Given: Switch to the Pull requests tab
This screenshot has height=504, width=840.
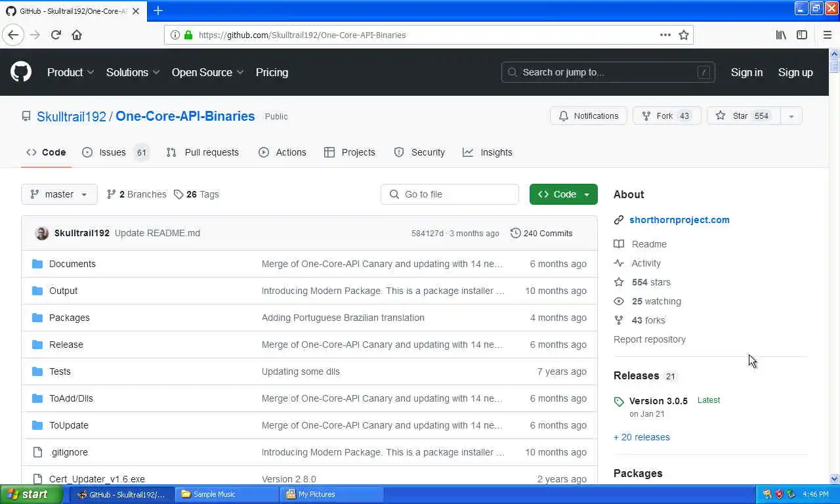Looking at the screenshot, I should 203,152.
